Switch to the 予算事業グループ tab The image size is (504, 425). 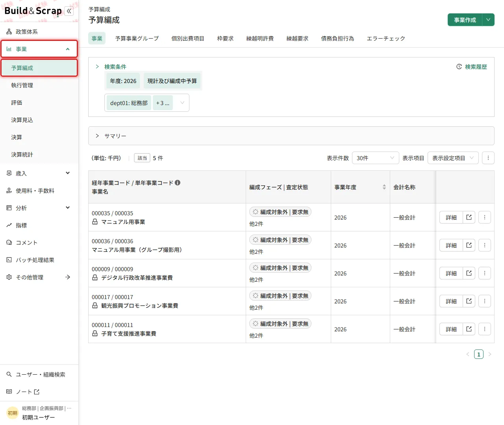coord(137,39)
